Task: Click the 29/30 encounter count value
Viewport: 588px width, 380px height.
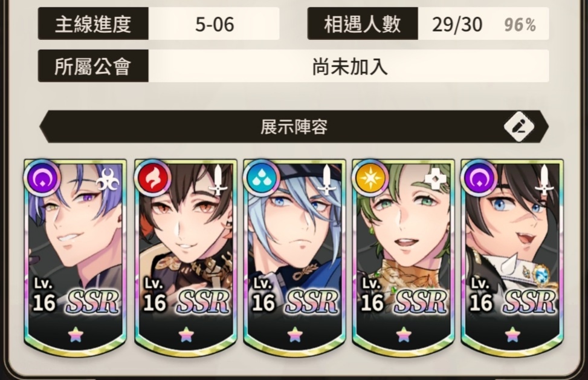Action: pos(457,24)
